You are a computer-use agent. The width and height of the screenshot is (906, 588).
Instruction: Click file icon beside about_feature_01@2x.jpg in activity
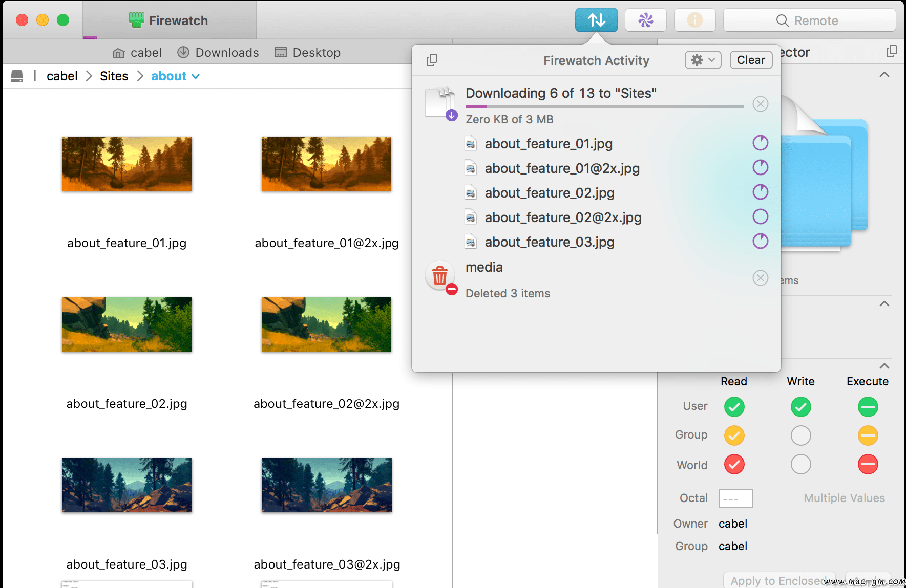[471, 168]
